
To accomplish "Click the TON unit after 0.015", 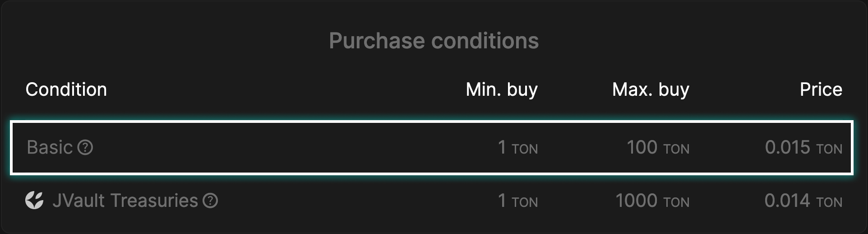I will (829, 149).
